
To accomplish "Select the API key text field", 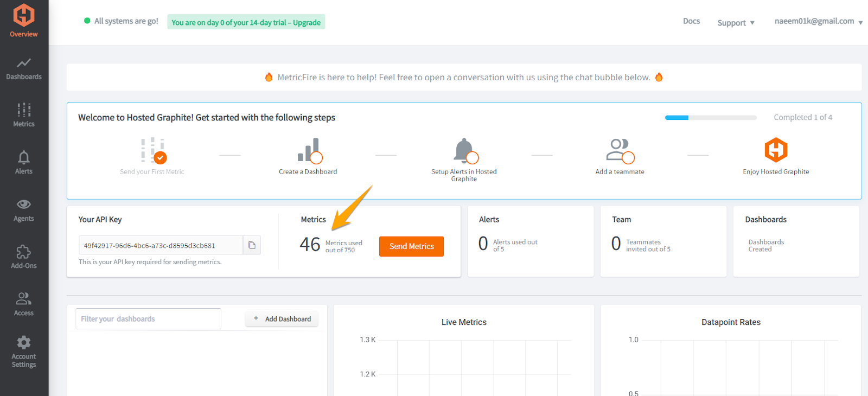I will (161, 245).
